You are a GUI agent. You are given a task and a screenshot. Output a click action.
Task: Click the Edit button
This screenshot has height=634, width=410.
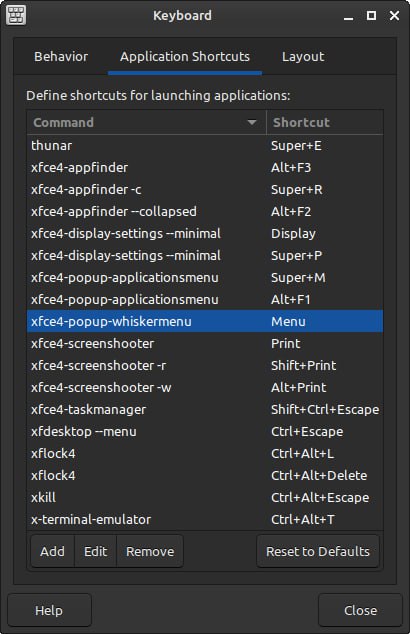point(95,551)
